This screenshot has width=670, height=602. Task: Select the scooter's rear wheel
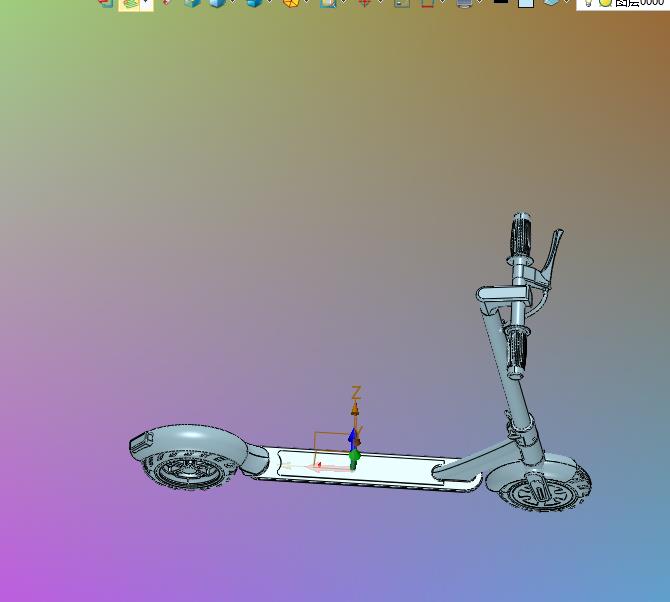pos(187,471)
